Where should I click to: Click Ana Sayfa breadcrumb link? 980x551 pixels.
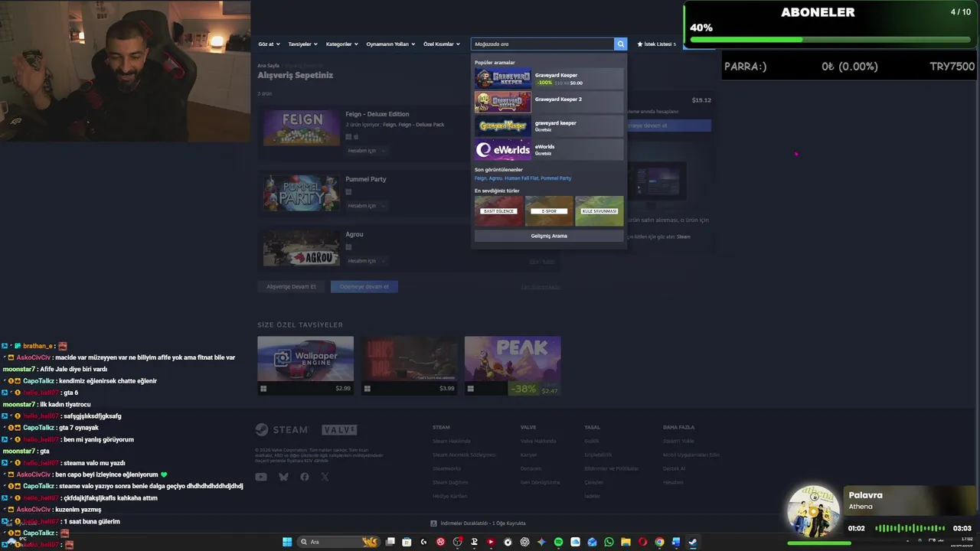pyautogui.click(x=268, y=66)
